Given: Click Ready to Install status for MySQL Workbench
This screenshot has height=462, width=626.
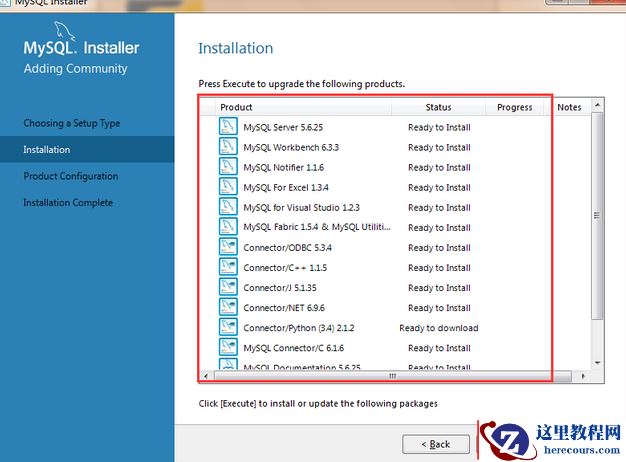Looking at the screenshot, I should 439,147.
